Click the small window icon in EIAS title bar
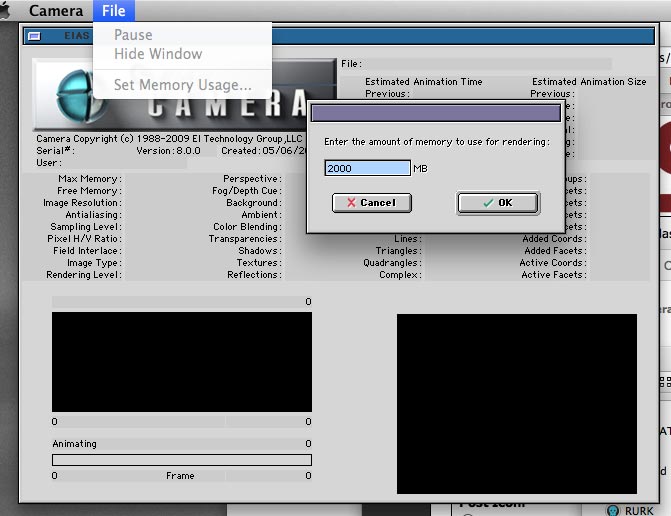671x516 pixels. coord(34,36)
